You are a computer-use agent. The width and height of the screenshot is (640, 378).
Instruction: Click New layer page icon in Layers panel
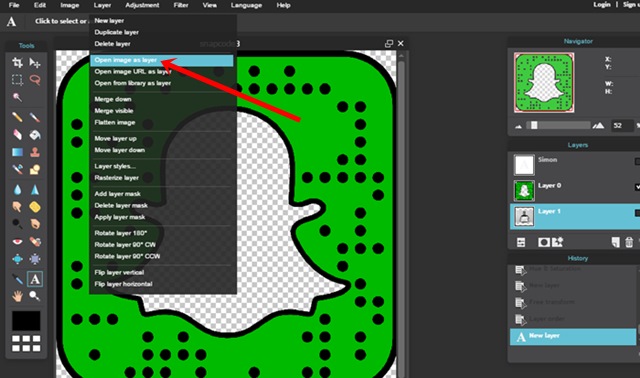tap(616, 242)
